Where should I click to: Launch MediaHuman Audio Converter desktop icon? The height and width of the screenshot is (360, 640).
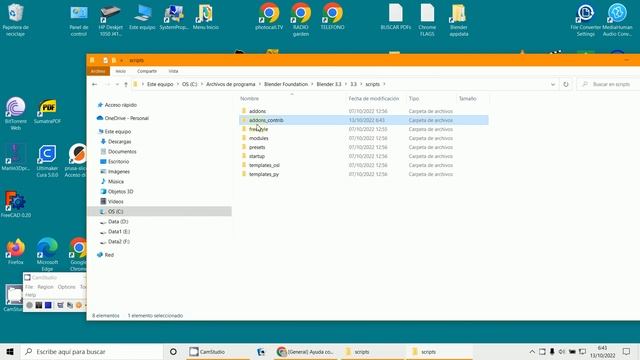click(x=617, y=20)
